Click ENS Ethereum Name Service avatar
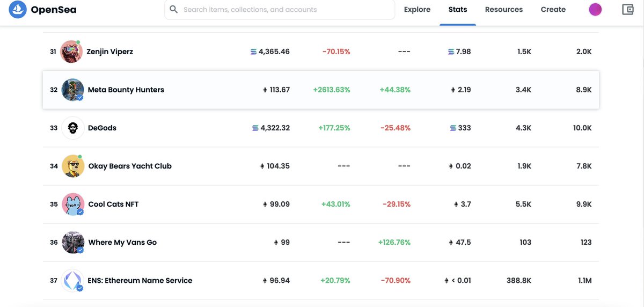 tap(72, 280)
